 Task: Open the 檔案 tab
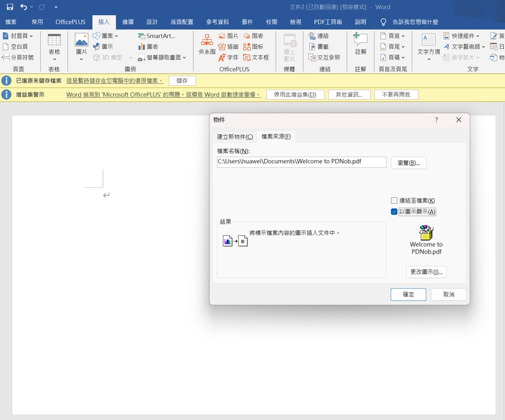click(11, 22)
